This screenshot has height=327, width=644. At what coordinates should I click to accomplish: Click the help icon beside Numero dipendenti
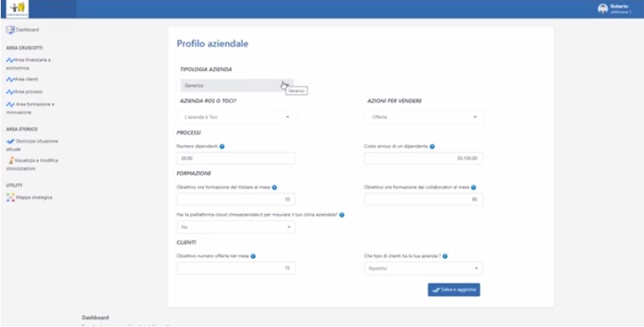(x=221, y=146)
